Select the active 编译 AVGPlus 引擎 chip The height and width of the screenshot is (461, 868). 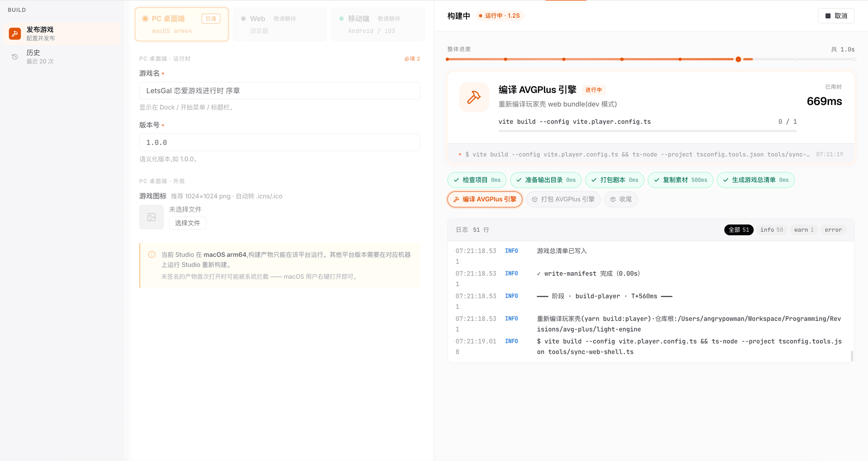485,199
